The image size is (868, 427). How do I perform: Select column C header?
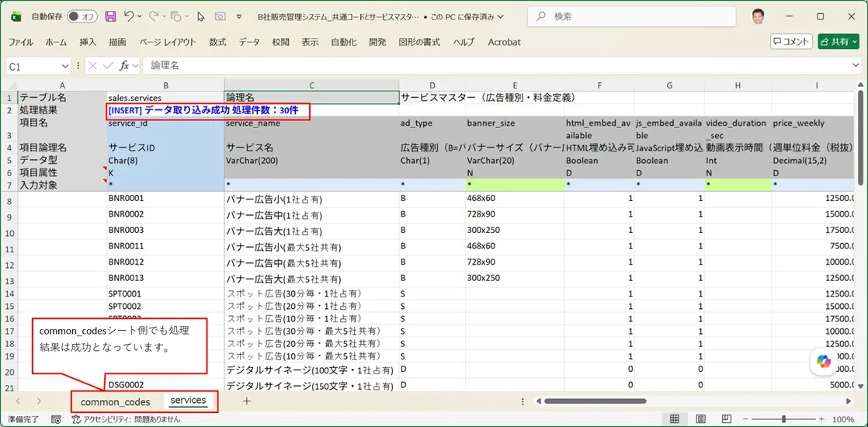pos(311,85)
